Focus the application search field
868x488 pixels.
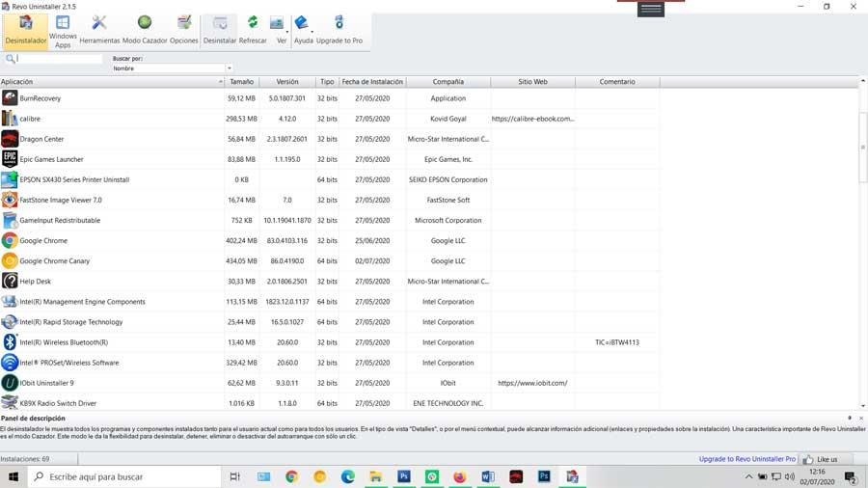click(59, 58)
